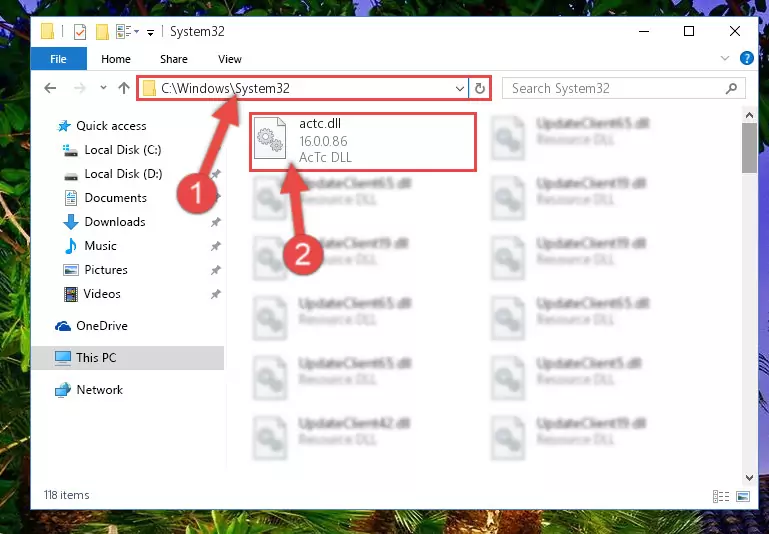
Task: Switch to the Share ribbon tab
Action: (174, 59)
